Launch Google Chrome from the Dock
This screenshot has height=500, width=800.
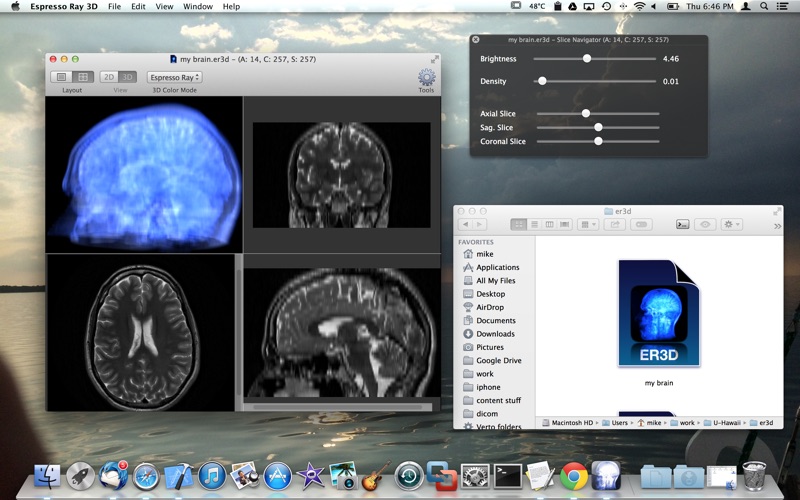tap(573, 476)
